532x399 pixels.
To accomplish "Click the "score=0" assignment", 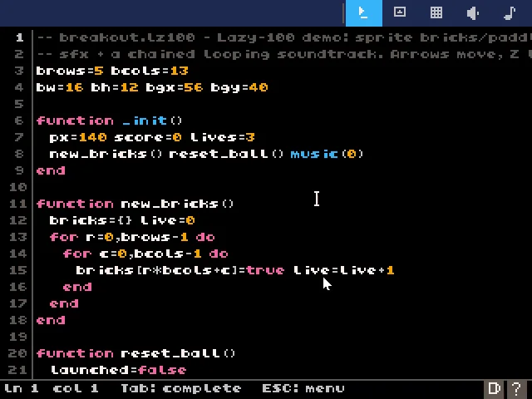I will click(148, 137).
